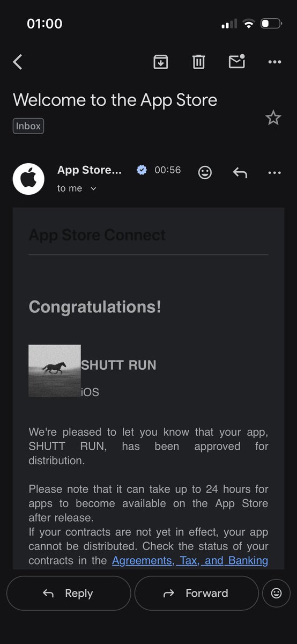Reply using the arrow icon in the sender row

pos(240,172)
